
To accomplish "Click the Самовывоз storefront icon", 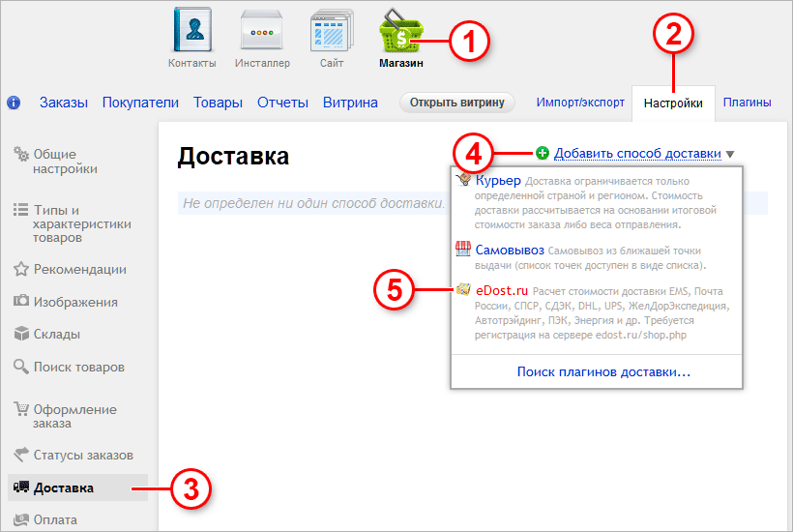I will (463, 249).
